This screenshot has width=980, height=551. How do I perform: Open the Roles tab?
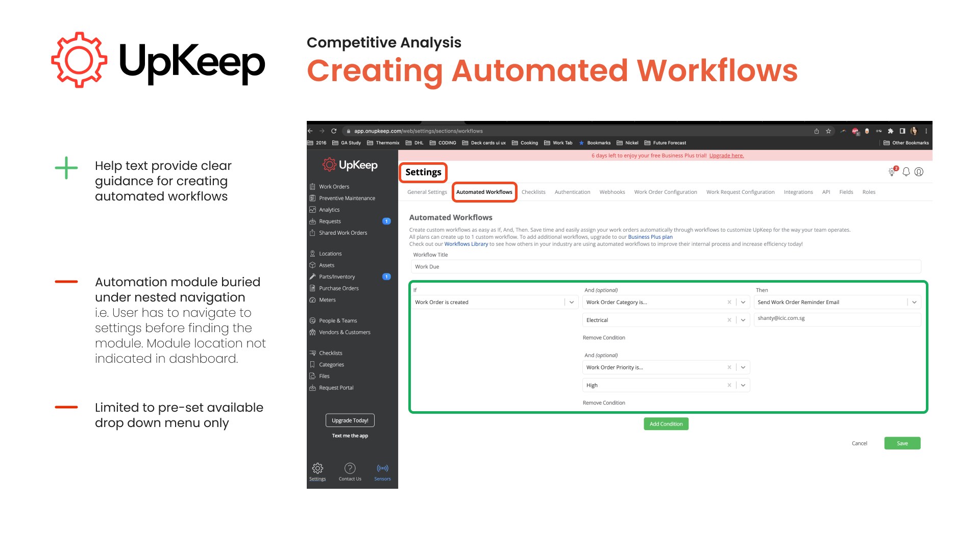(869, 192)
